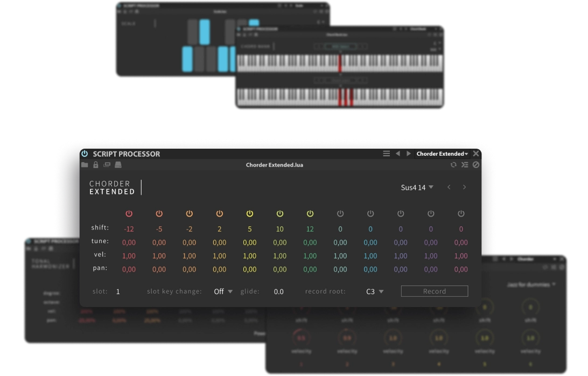Select the previous chord preset chevron
The image size is (588, 376).
click(449, 187)
